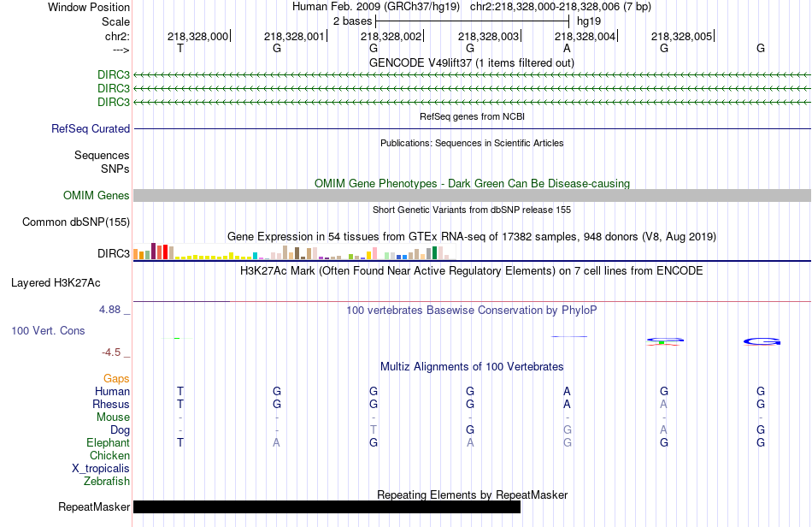Screen dimensions: 812x527
Task: Click the chr2: base position label
Action: (117, 36)
